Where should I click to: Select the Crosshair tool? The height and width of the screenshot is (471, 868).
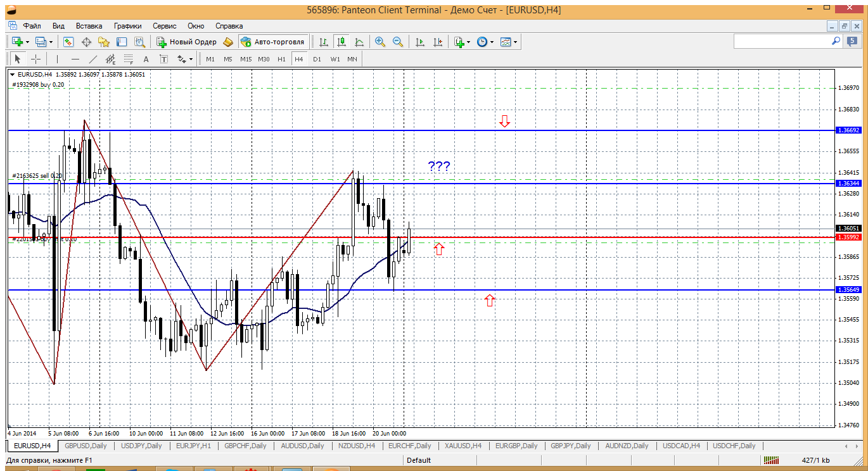36,59
